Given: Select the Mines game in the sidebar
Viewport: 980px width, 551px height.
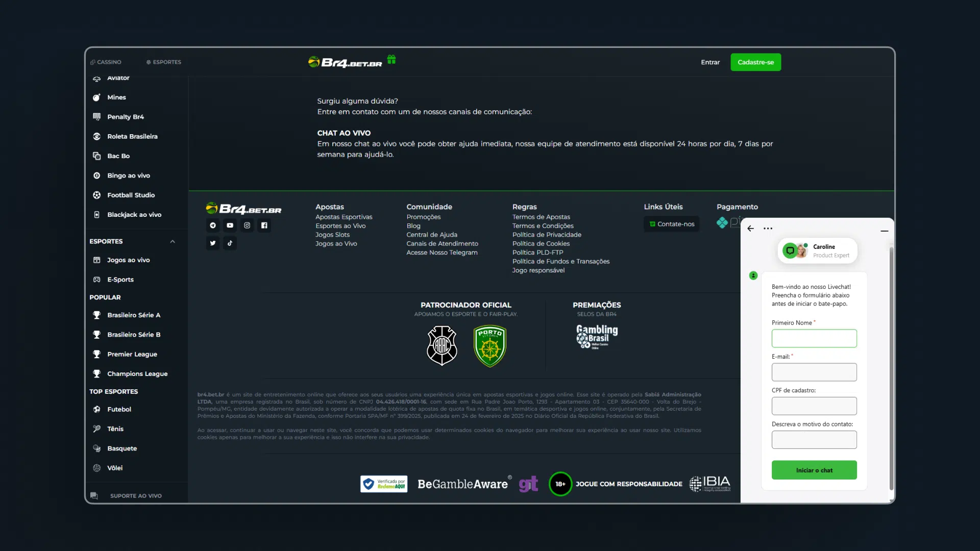Looking at the screenshot, I should coord(116,97).
